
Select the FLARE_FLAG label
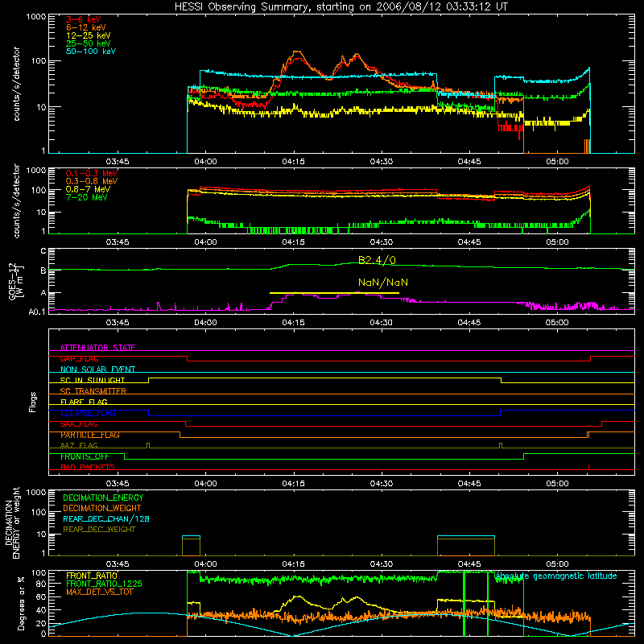[84, 402]
